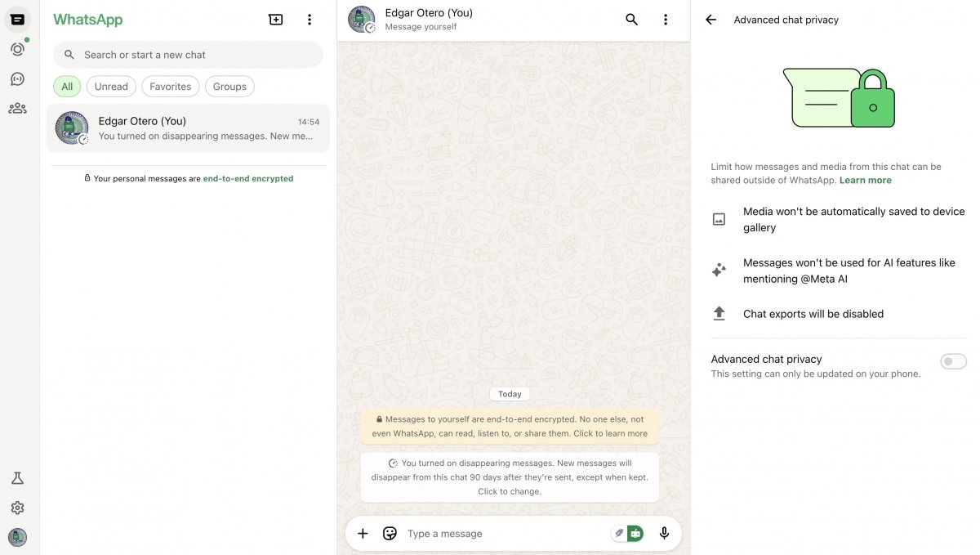The height and width of the screenshot is (555, 980).
Task: Open the beaker labs icon in sidebar
Action: point(17,478)
